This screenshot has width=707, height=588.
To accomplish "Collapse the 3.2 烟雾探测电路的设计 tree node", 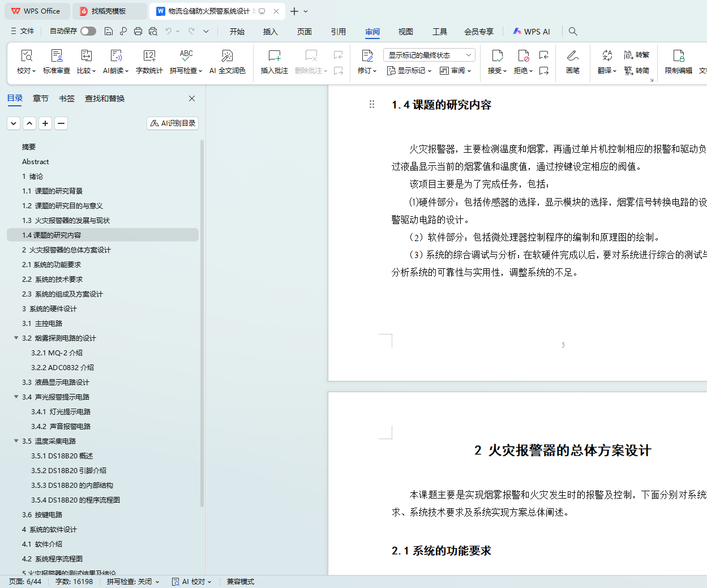I will (16, 338).
